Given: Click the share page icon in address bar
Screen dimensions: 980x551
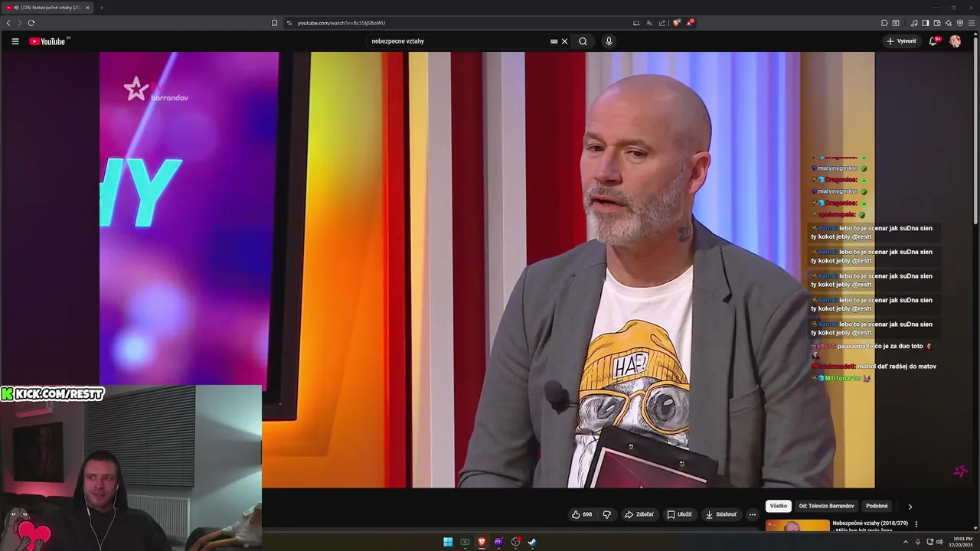Looking at the screenshot, I should coord(662,23).
